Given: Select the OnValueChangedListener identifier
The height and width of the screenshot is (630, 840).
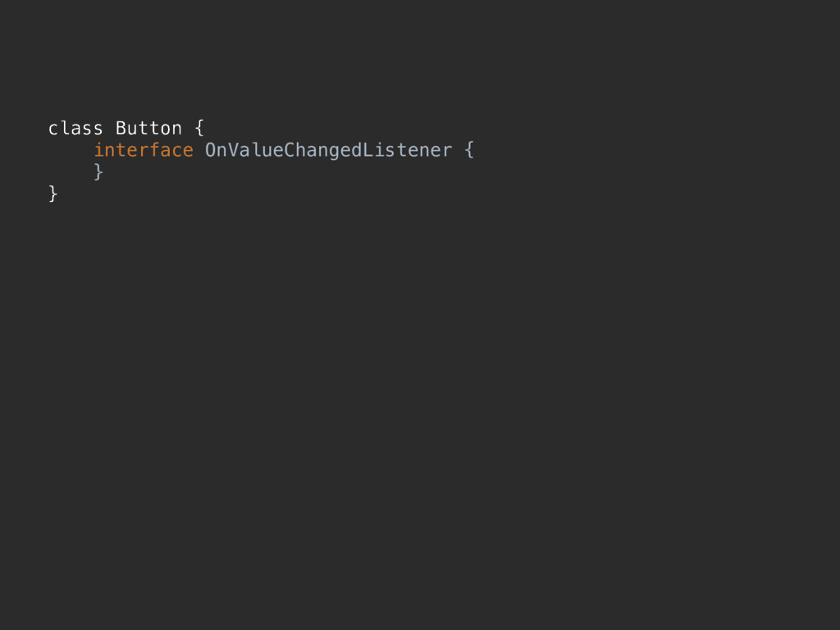Looking at the screenshot, I should (329, 150).
